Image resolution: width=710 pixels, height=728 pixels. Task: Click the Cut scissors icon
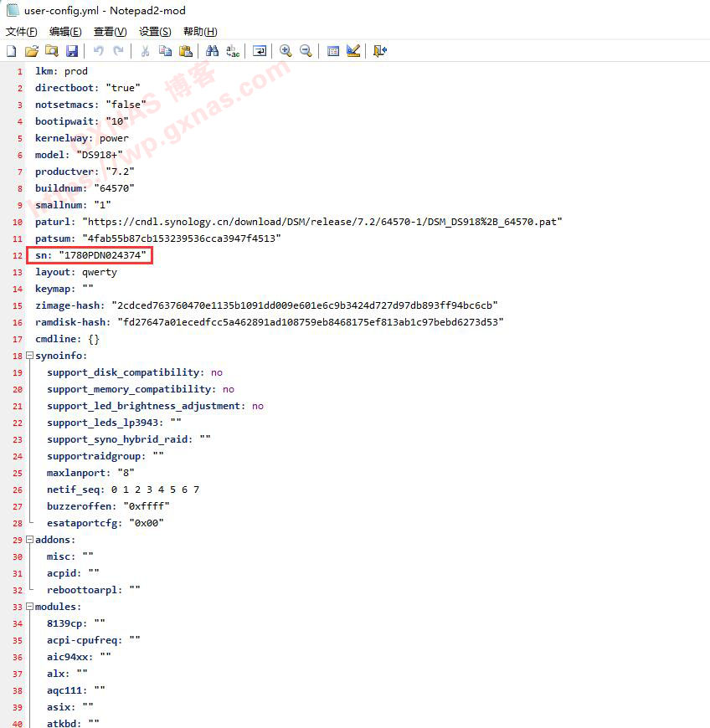click(145, 51)
